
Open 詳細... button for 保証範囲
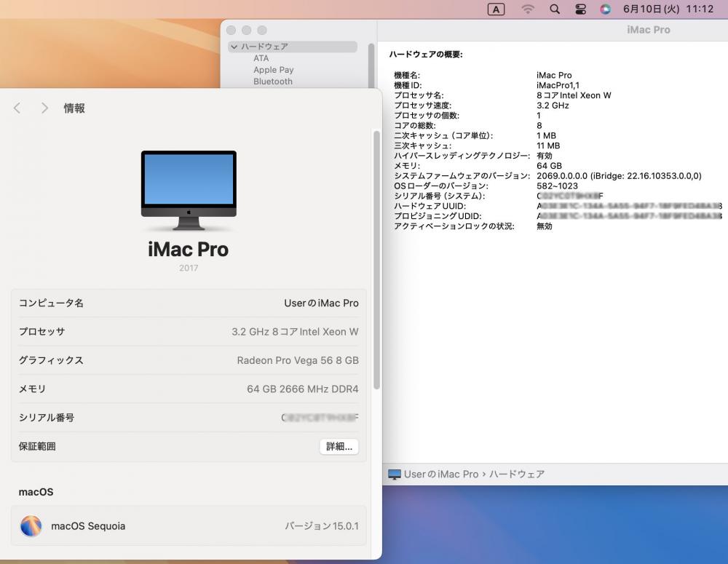[x=339, y=447]
